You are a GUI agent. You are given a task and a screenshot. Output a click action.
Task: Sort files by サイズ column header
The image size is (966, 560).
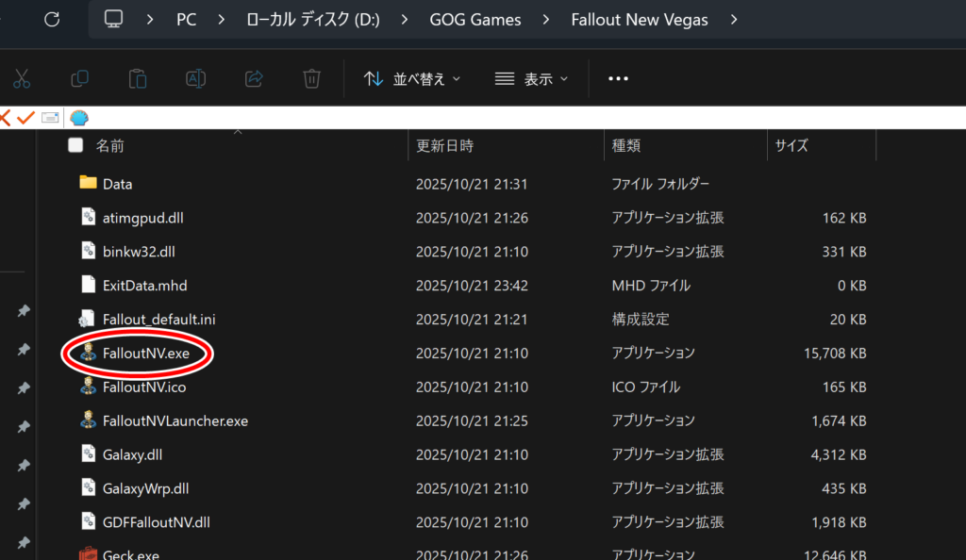pyautogui.click(x=791, y=146)
